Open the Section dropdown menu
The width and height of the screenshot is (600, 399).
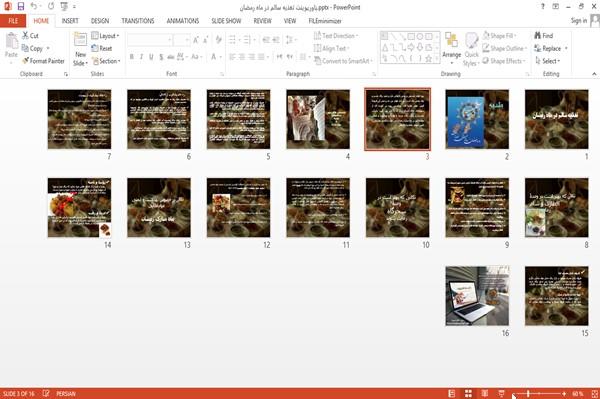point(106,61)
